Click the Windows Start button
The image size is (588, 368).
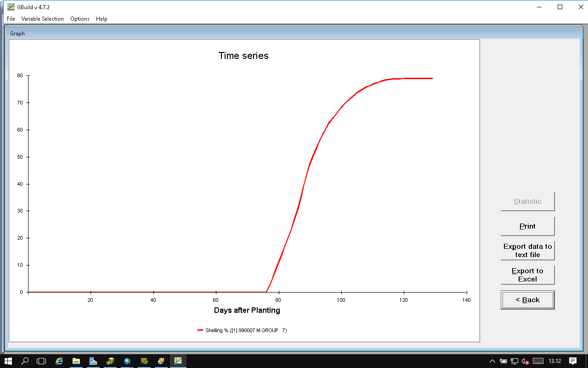coord(8,361)
